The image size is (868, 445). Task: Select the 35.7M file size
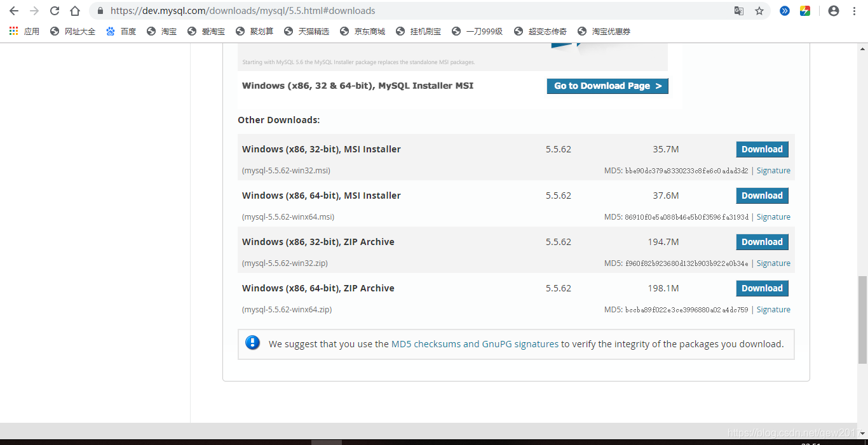tap(666, 149)
